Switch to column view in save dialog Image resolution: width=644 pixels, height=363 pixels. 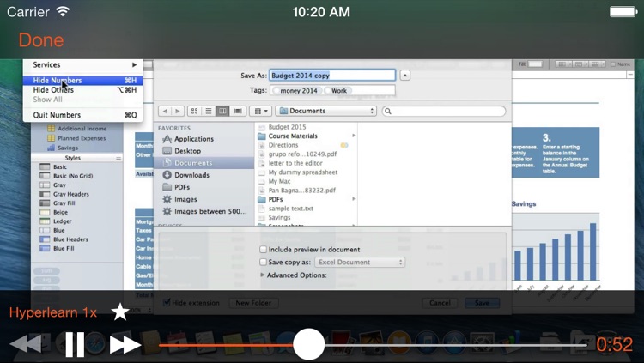(222, 111)
